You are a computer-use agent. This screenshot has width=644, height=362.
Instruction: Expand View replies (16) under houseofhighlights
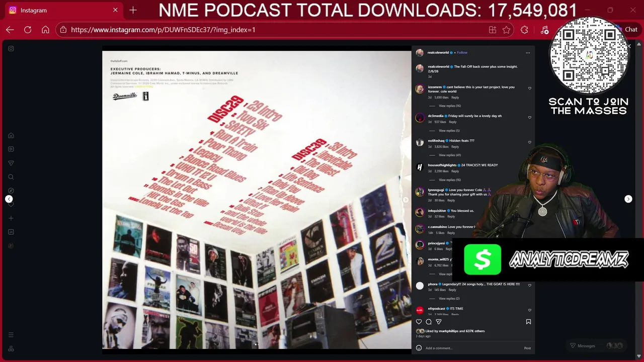(x=450, y=179)
